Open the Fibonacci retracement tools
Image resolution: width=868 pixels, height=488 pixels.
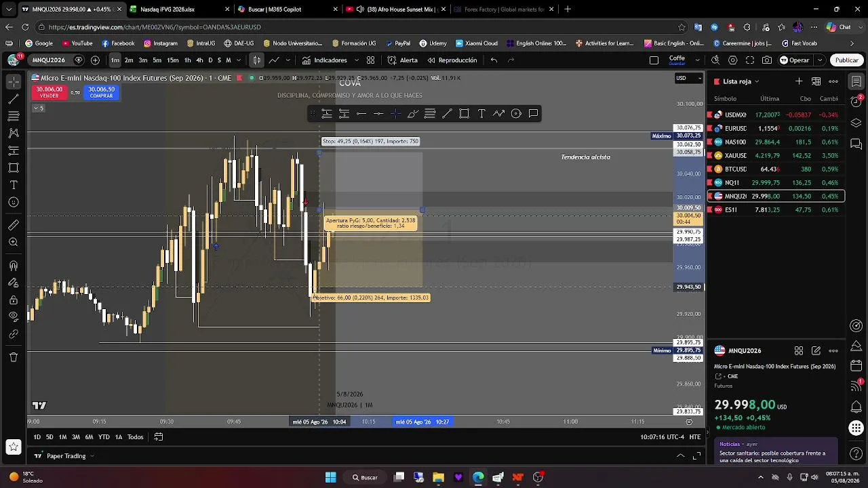click(x=14, y=116)
